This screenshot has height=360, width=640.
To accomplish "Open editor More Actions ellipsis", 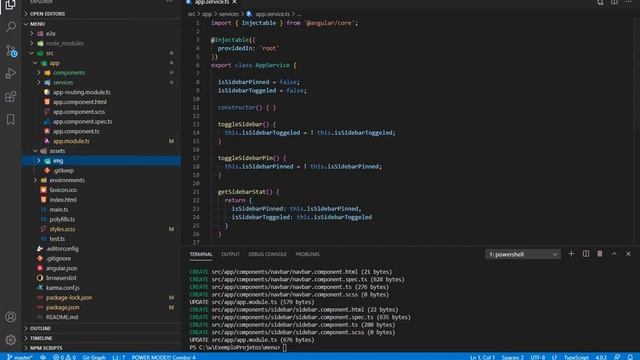I will (629, 2).
